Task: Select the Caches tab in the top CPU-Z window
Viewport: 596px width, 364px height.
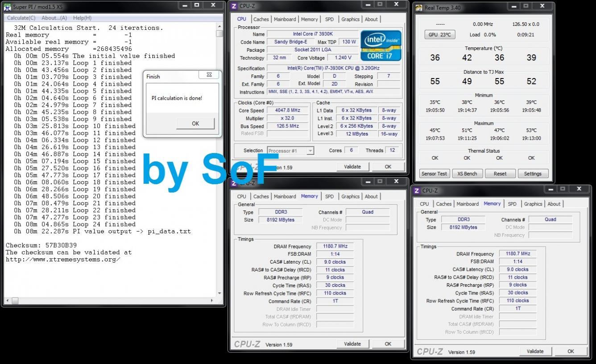Action: click(x=261, y=19)
